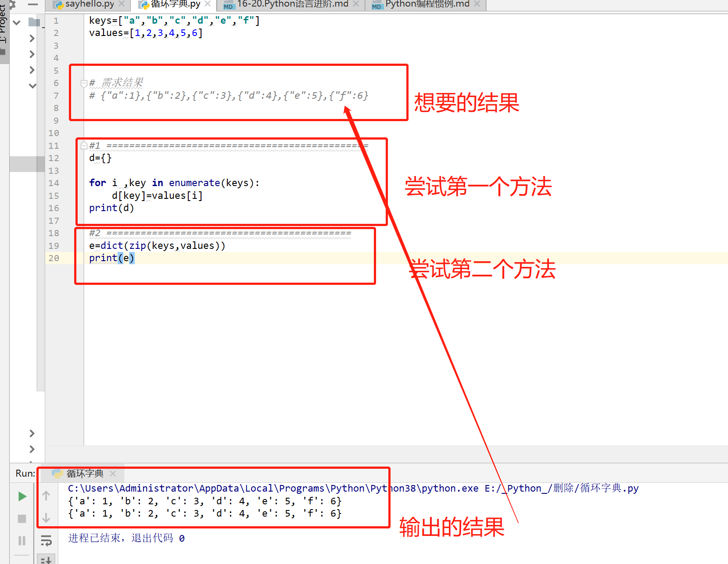The height and width of the screenshot is (564, 728).
Task: Click '进程已结束，退出代码 0' message
Action: coord(126,538)
